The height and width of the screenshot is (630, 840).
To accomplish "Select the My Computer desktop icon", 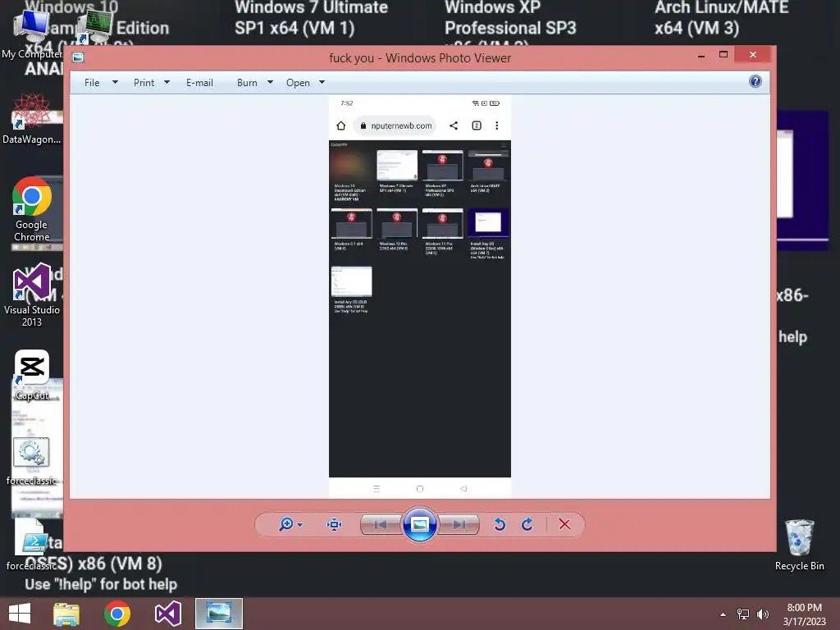I will coord(31,34).
